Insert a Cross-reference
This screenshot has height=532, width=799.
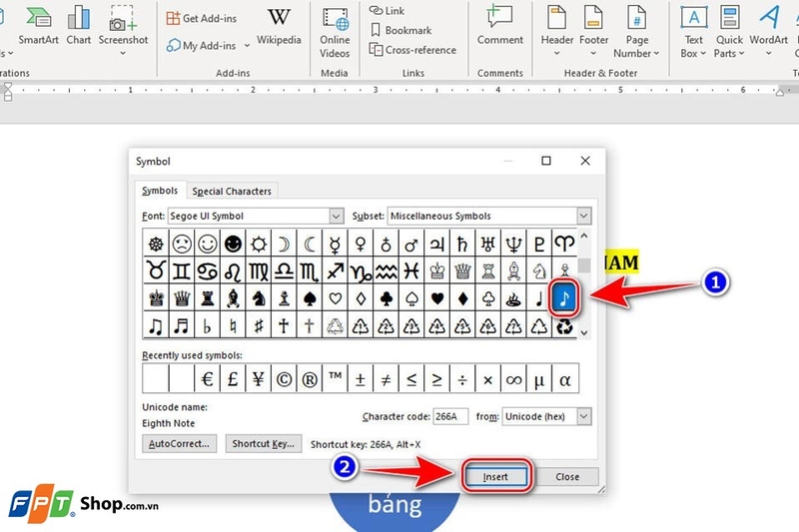(x=412, y=50)
